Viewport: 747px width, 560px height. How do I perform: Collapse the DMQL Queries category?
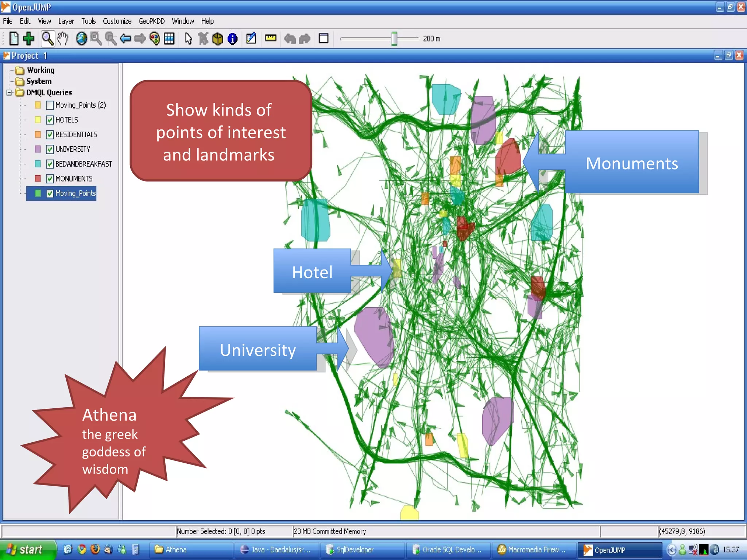[x=9, y=93]
